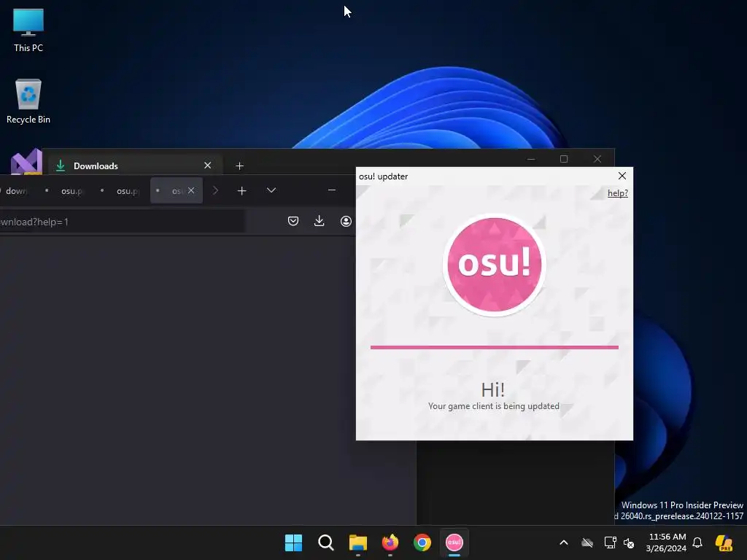
Task: Minimize the background Downloads window
Action: point(531,159)
